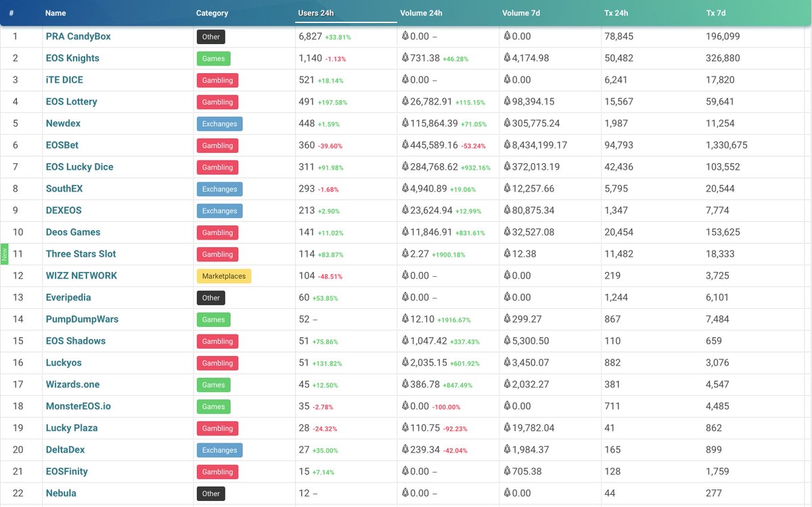Click EOS icon in EOSBet Volume 7d cell
This screenshot has height=507, width=812.
(x=507, y=145)
